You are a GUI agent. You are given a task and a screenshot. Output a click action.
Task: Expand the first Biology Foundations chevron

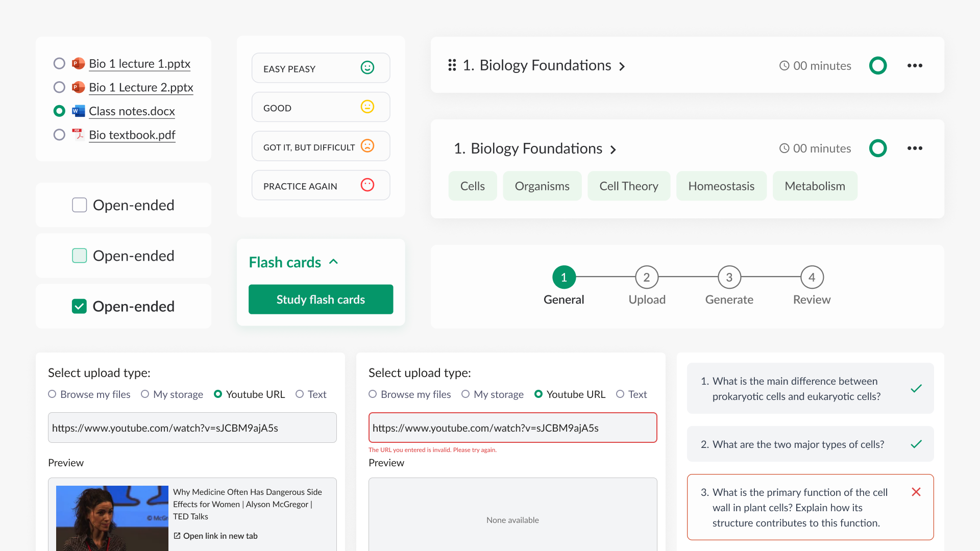click(x=622, y=66)
